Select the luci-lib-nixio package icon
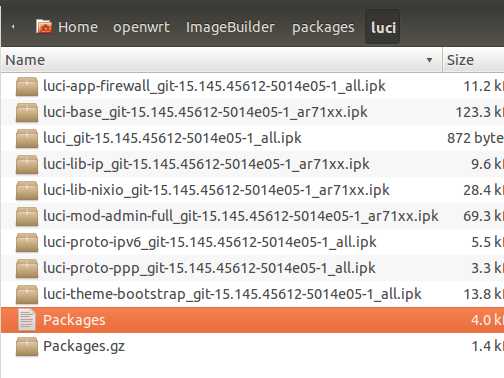This screenshot has width=504, height=378. coord(27,190)
